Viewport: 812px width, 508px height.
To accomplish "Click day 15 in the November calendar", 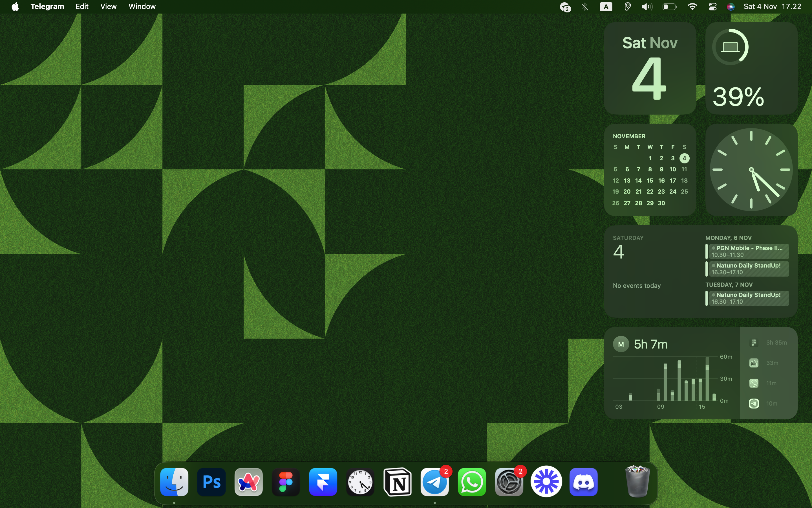I will click(650, 180).
